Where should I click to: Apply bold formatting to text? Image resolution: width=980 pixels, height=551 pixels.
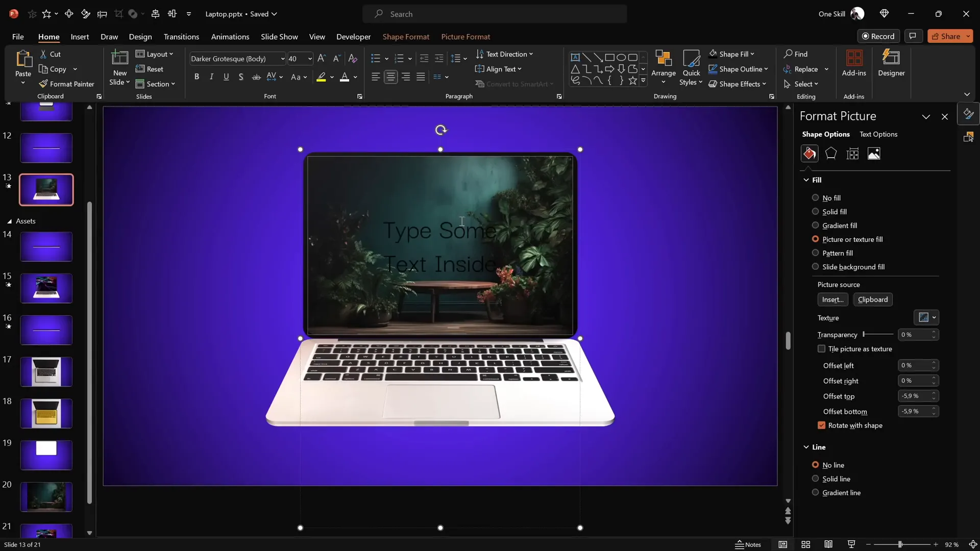click(x=197, y=77)
